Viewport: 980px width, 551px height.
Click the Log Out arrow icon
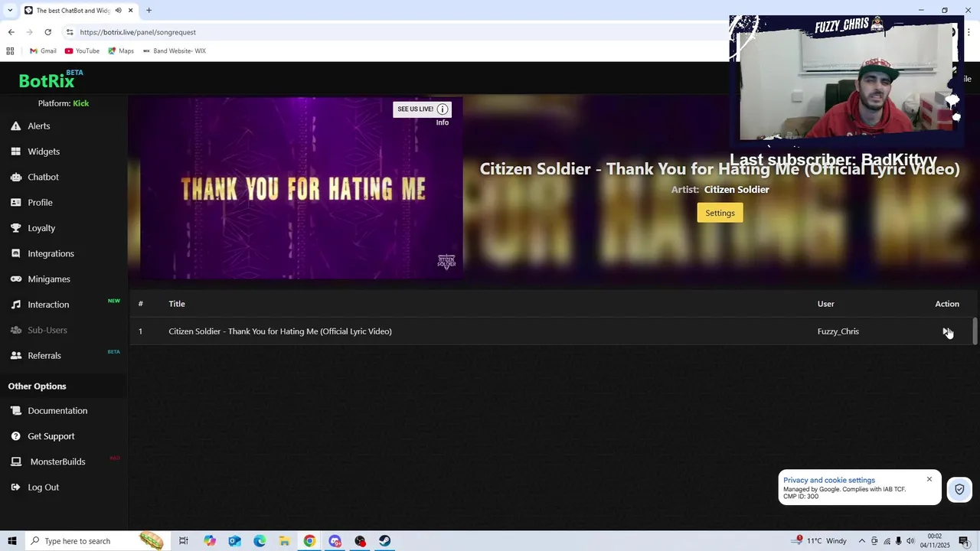tap(15, 487)
